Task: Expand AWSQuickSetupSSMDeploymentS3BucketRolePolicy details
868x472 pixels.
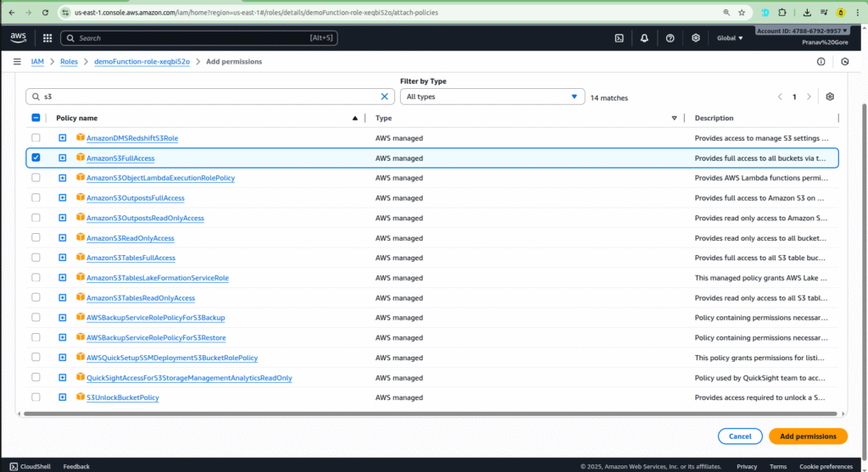Action: (63, 358)
